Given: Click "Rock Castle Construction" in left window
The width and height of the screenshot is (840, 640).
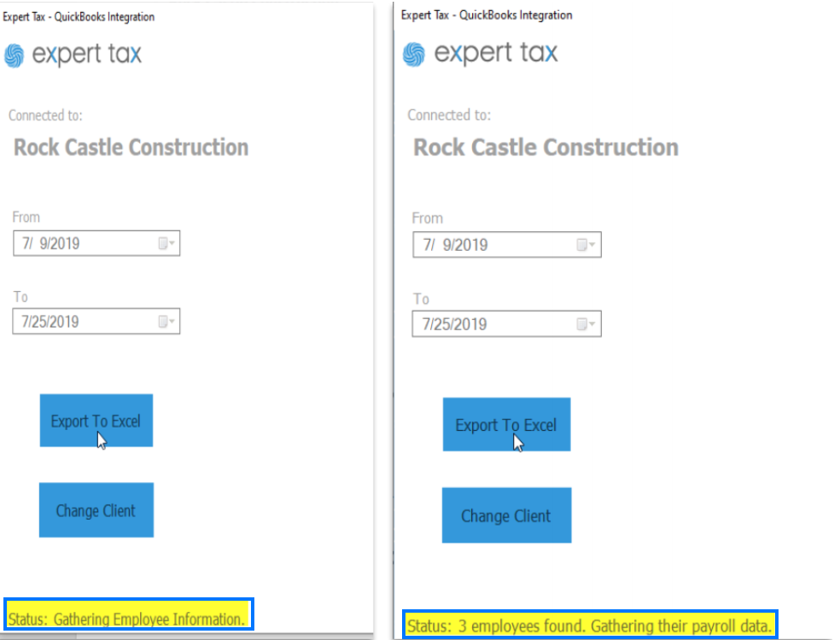Looking at the screenshot, I should (x=131, y=148).
